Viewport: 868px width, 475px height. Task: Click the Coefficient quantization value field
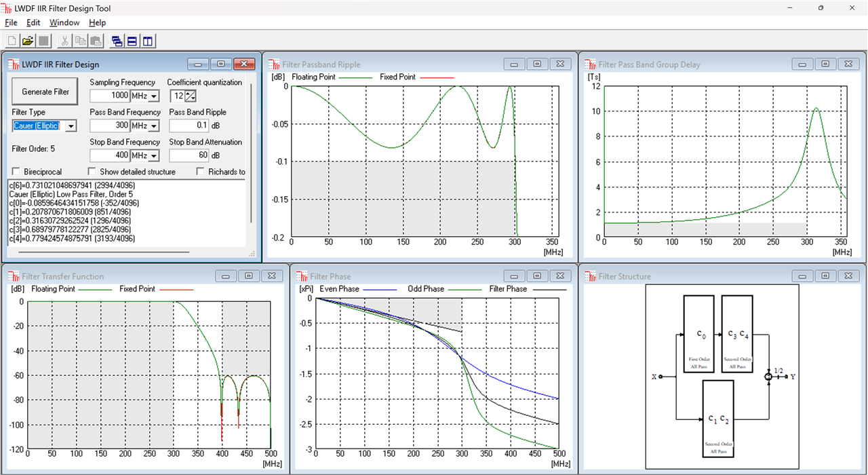pos(177,96)
